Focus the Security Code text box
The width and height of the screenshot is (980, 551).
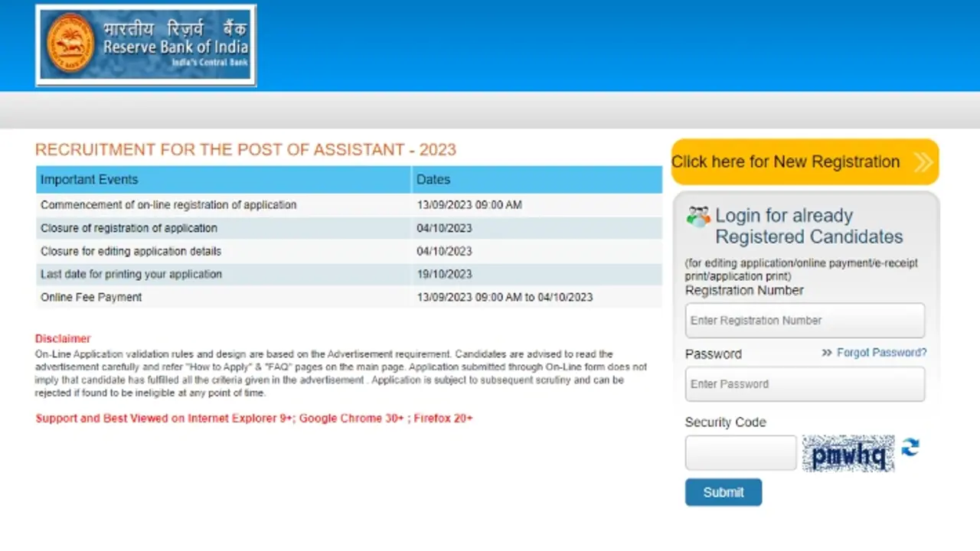click(740, 453)
